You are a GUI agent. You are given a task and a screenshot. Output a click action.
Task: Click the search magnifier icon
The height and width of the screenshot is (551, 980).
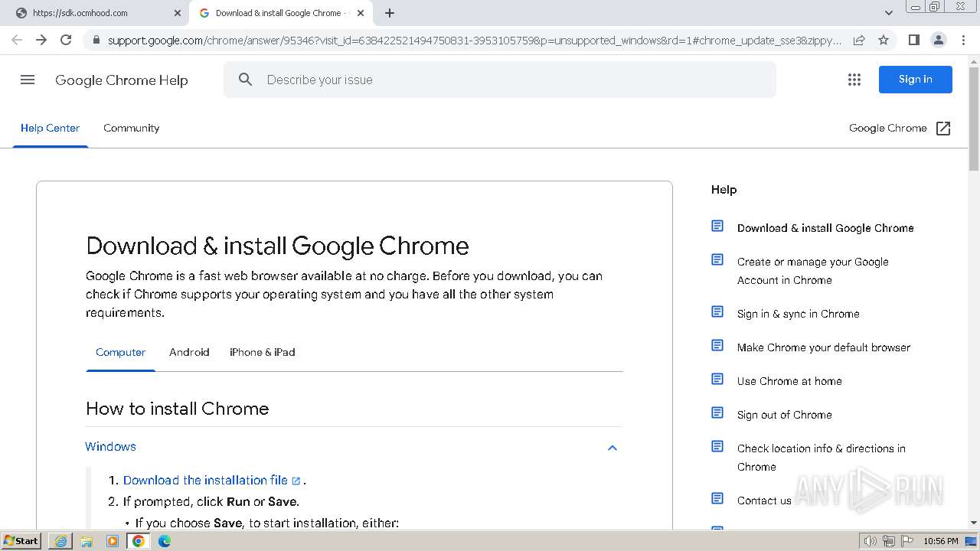click(245, 80)
